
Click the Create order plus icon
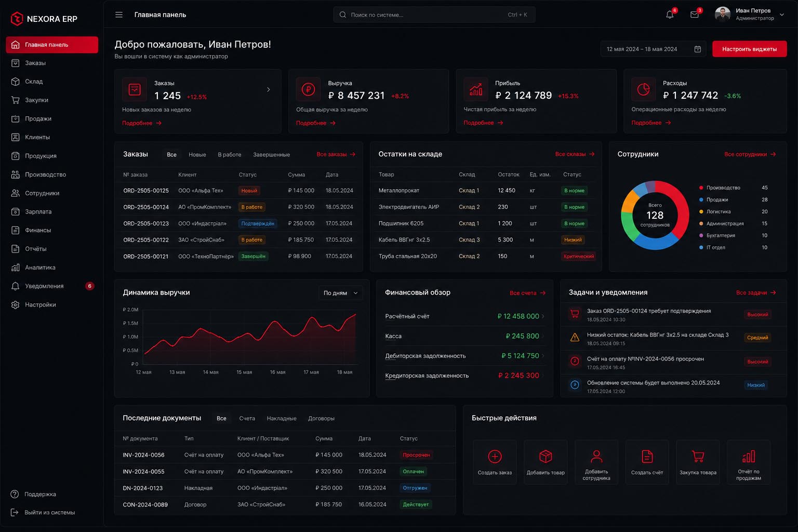[495, 456]
